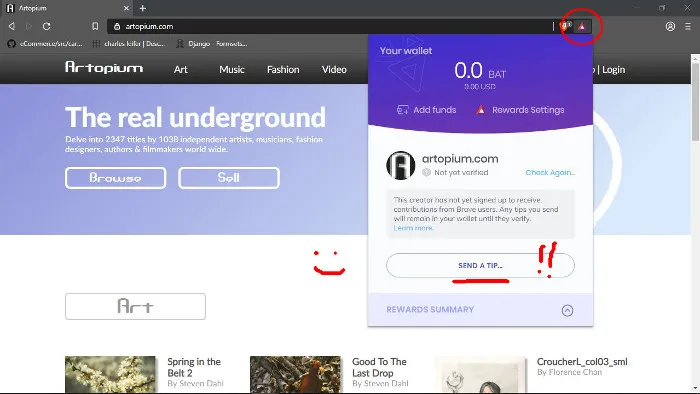Click the Browse button
Image resolution: width=700 pixels, height=394 pixels.
115,178
